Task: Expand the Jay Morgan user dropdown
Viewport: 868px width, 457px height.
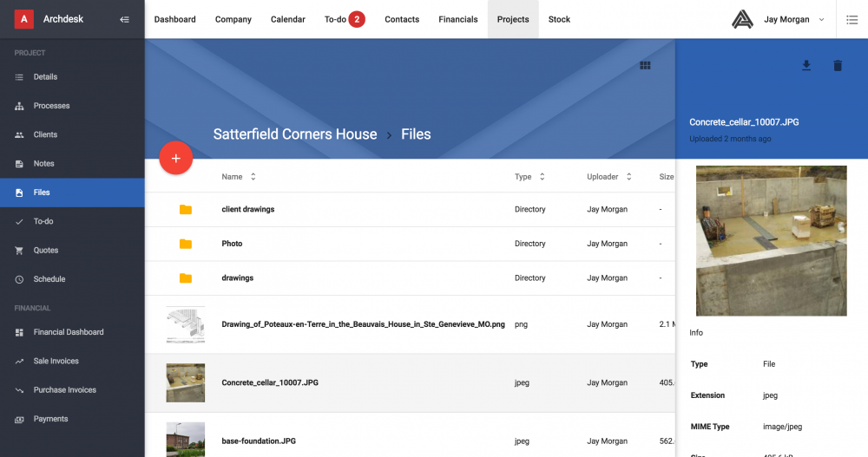Action: [x=821, y=19]
